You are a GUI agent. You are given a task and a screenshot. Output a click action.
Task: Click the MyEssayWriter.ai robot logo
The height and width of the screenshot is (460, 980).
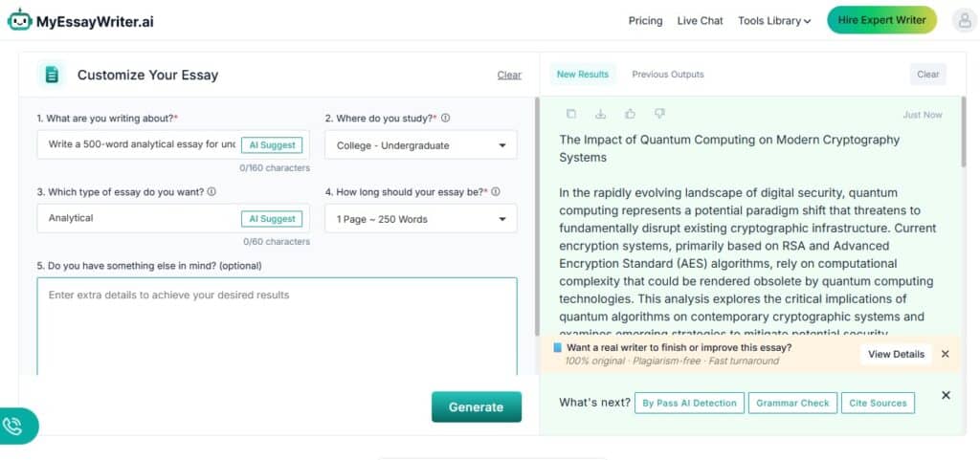tap(19, 20)
